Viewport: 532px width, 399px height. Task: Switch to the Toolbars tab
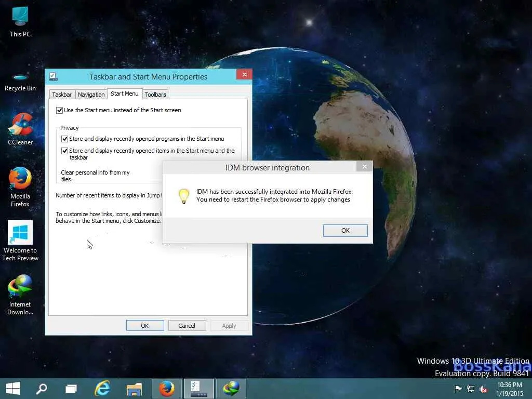tap(155, 95)
